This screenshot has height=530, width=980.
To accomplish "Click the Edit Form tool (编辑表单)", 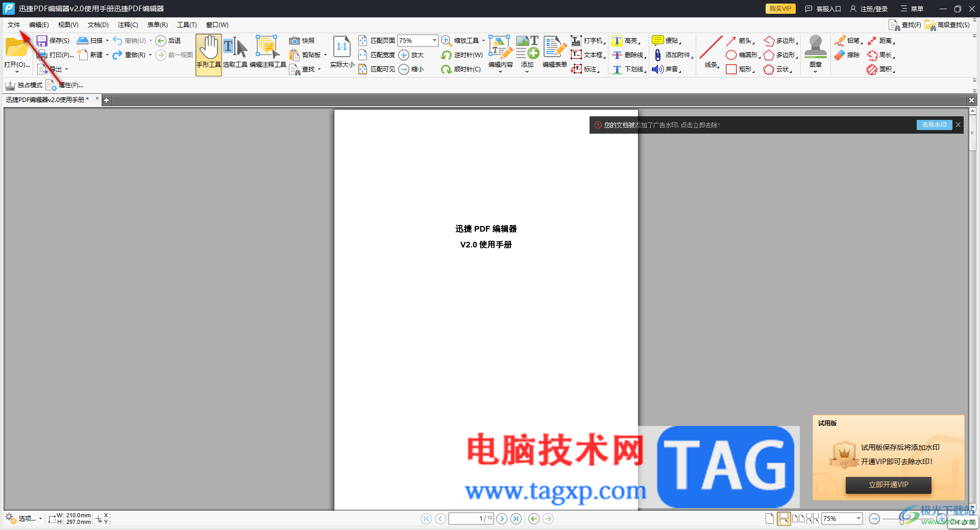I will 554,52.
